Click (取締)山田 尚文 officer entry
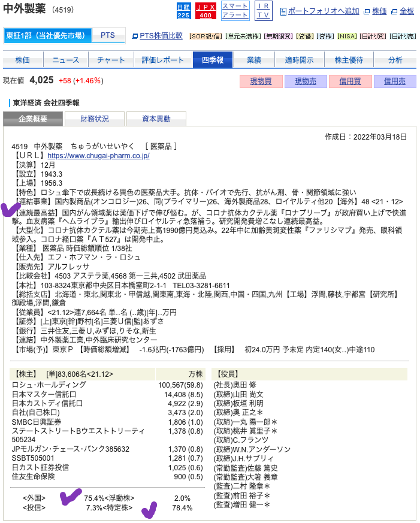The height and width of the screenshot is (523, 420). click(238, 394)
